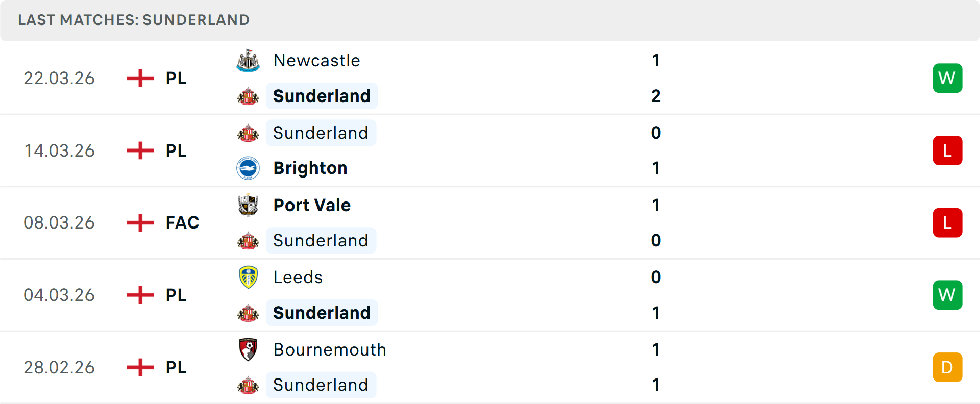The width and height of the screenshot is (980, 404).
Task: Click the red L badge for Brighton match
Action: click(947, 150)
